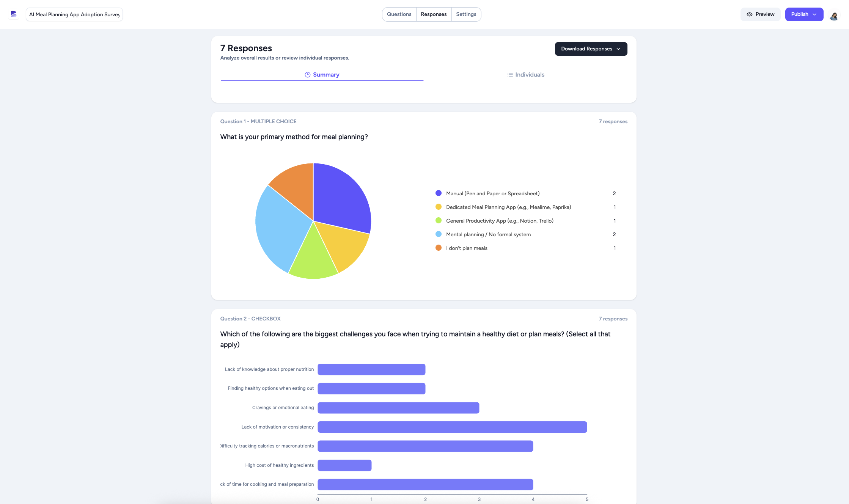This screenshot has width=849, height=504.
Task: Click the list icon next to Individuals
Action: point(510,75)
